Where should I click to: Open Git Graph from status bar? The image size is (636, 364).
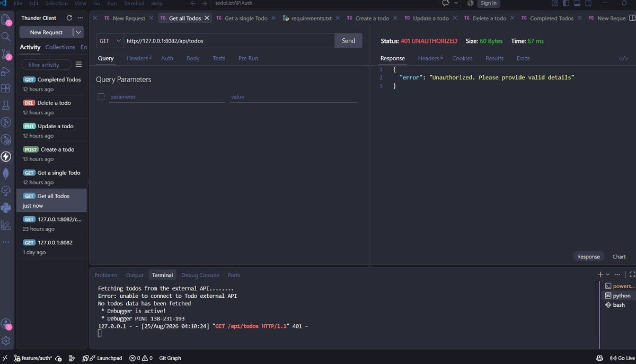[170, 358]
